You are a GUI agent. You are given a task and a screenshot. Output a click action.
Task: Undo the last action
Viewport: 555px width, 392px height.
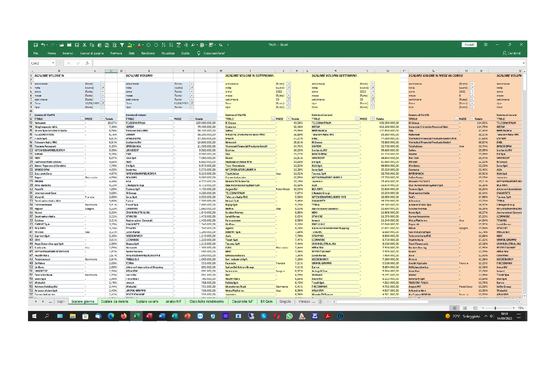click(x=43, y=45)
